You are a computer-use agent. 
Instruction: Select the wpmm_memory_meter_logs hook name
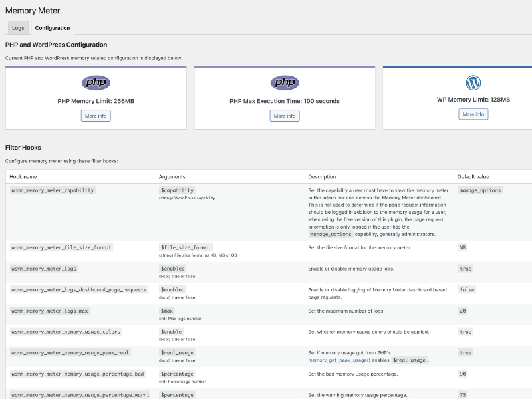pyautogui.click(x=44, y=269)
